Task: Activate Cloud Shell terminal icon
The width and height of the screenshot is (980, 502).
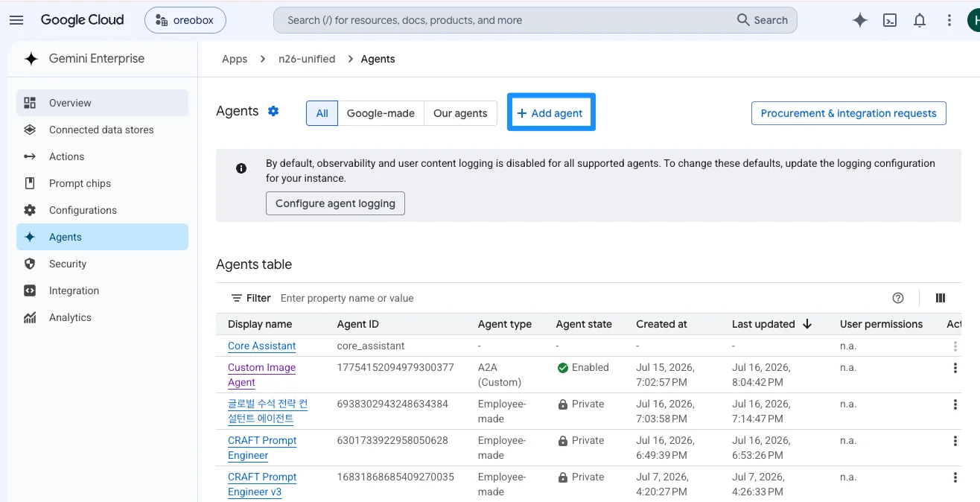Action: (x=890, y=20)
